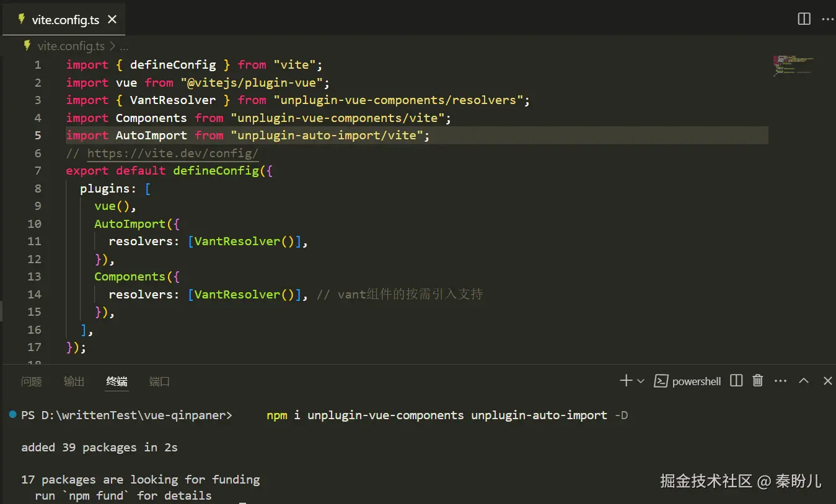The height and width of the screenshot is (504, 836).
Task: Click the terminal prompt path D:\writtenTest\vue-qinpaner
Action: (133, 415)
